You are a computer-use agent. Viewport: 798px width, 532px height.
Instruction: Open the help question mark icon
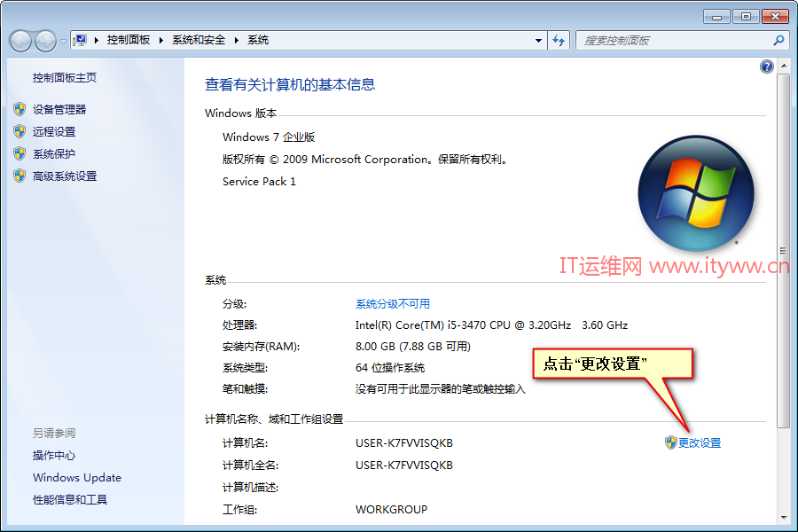coord(766,66)
